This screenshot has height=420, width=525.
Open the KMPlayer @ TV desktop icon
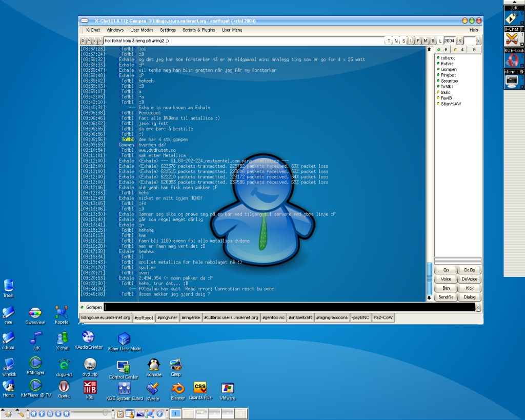coord(36,389)
